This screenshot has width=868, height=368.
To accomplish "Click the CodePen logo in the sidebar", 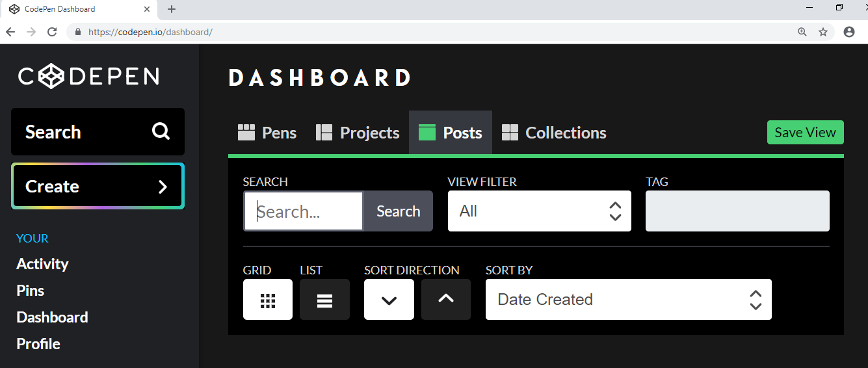I will tap(88, 77).
